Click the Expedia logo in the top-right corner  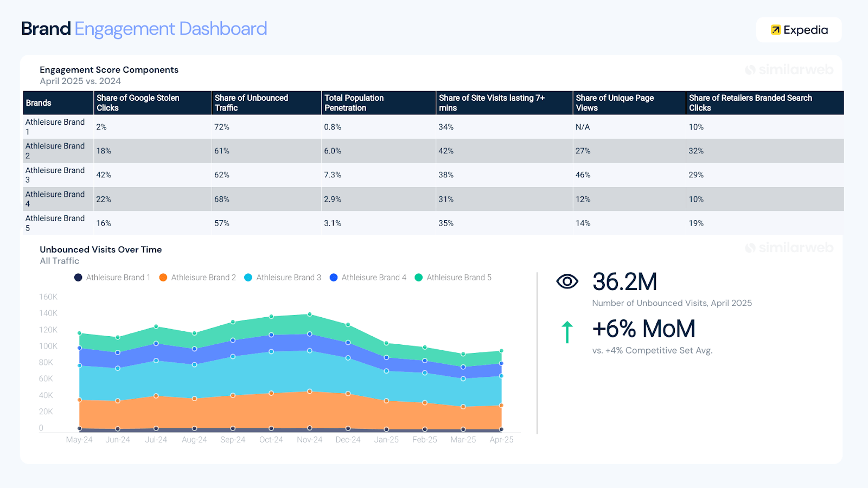point(799,30)
